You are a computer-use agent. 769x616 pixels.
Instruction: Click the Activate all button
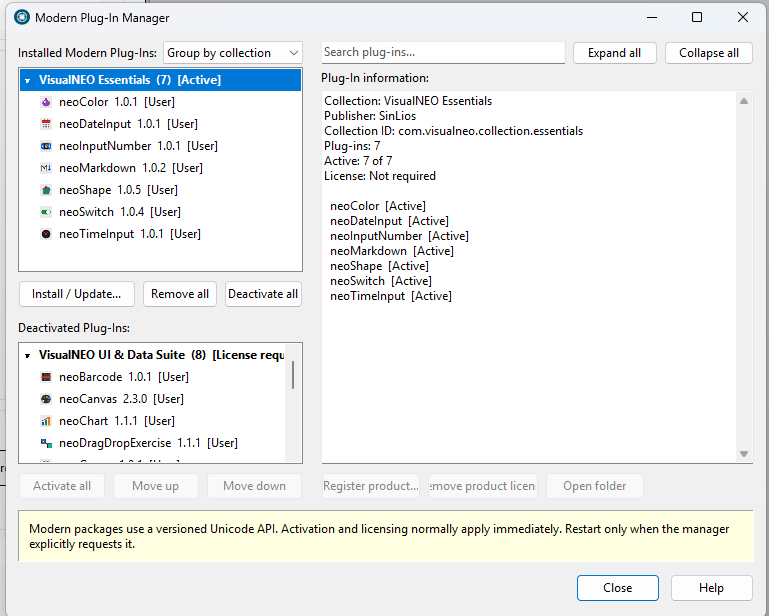(62, 486)
